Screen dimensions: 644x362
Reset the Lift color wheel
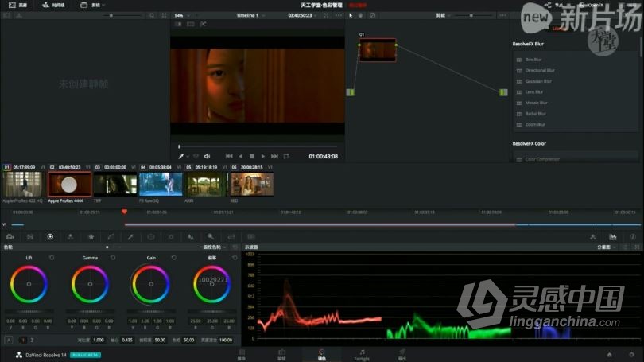point(52,258)
